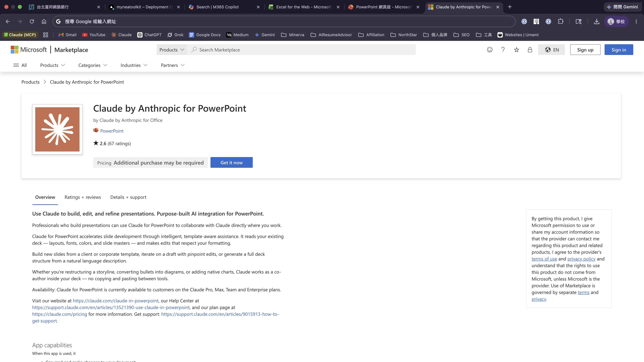Click the search magnifier icon
Viewport: 644px width, 362px height.
[194, 50]
